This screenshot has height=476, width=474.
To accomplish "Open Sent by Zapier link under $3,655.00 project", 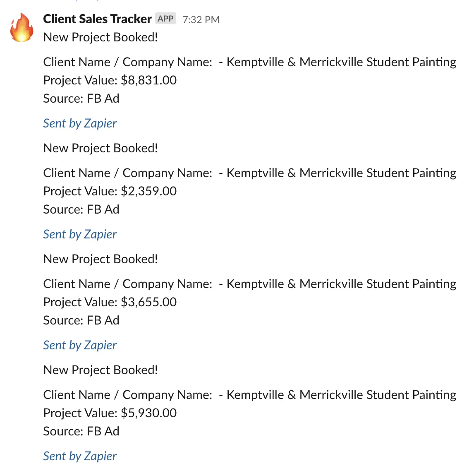I will 80,346.
